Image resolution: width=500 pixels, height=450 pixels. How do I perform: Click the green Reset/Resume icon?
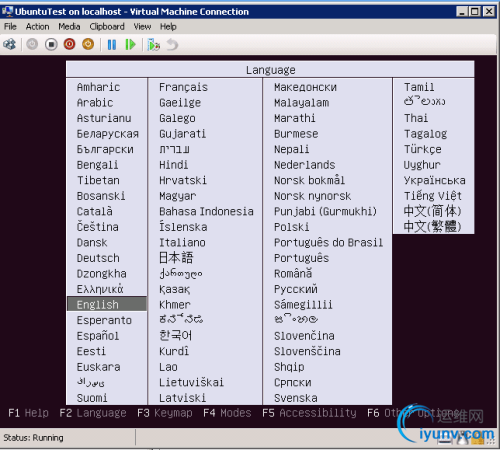[130, 44]
